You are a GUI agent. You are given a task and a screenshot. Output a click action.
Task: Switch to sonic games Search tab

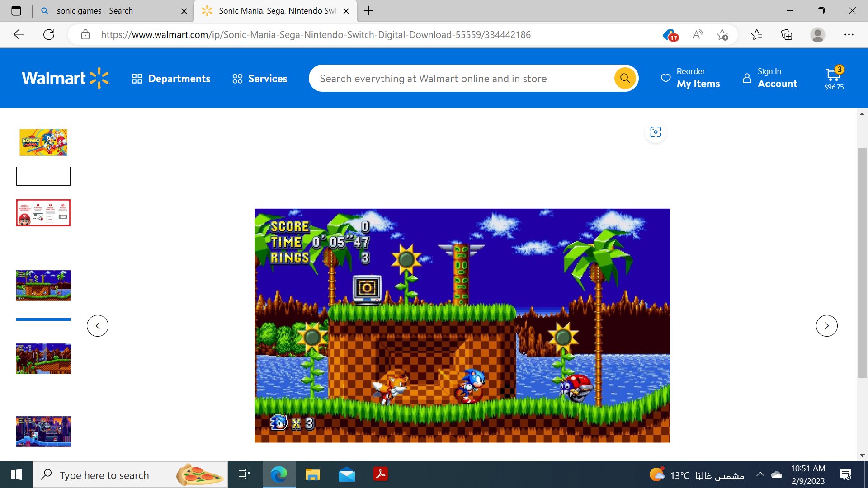95,11
